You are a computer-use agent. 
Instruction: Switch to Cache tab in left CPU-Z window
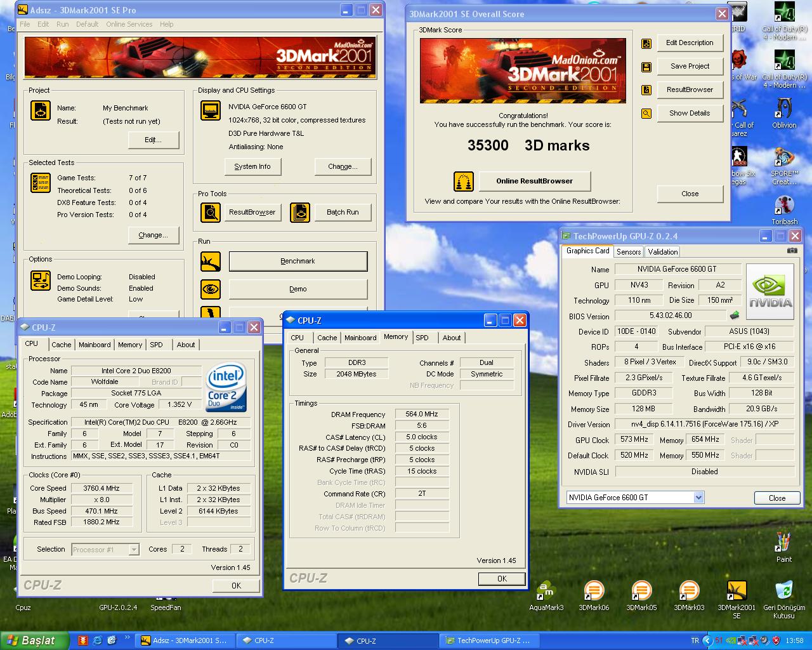(62, 345)
